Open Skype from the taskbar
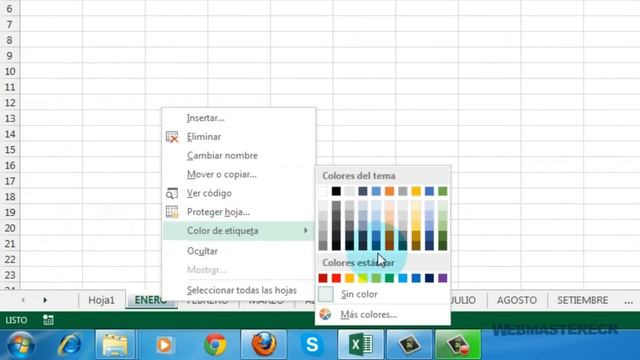 [312, 345]
